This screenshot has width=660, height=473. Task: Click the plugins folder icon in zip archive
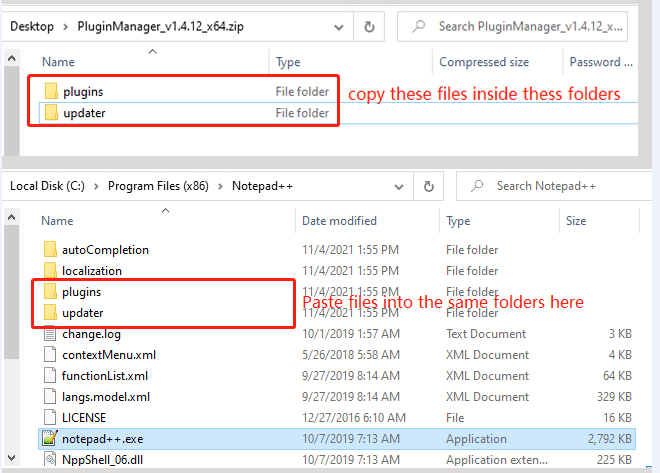(x=51, y=91)
